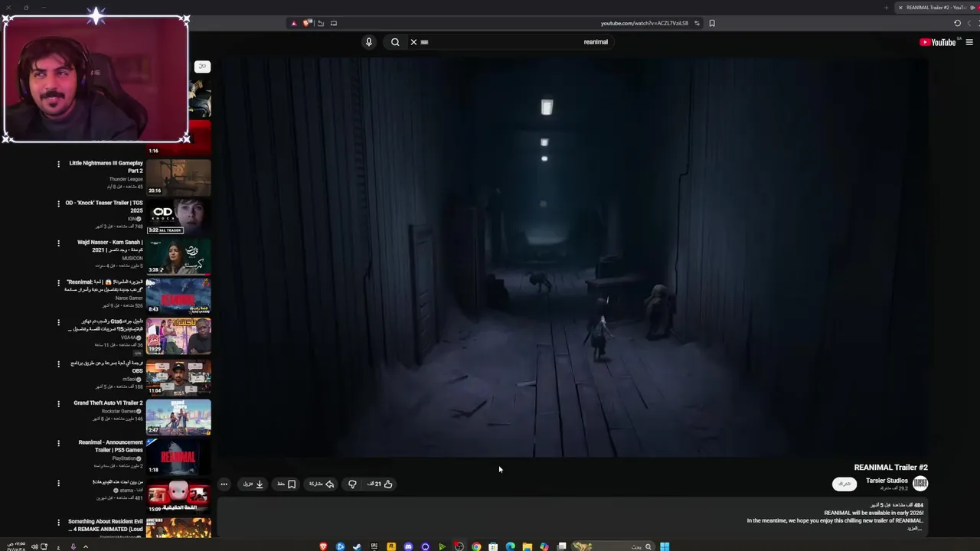Click the video title 'REANIMAL Trailer #2'
The width and height of the screenshot is (980, 551).
(890, 467)
